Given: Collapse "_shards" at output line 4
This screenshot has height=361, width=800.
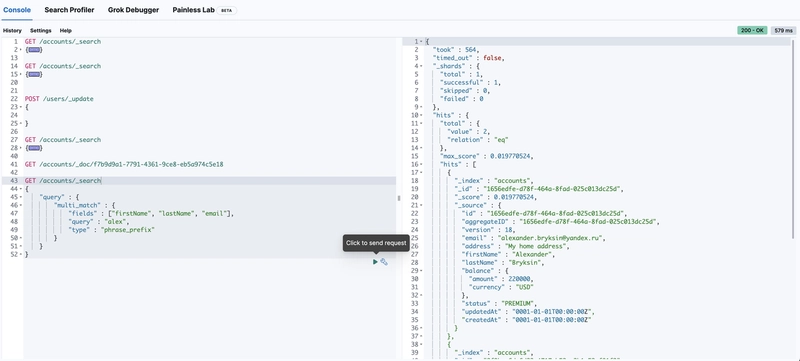Looking at the screenshot, I should tap(421, 66).
